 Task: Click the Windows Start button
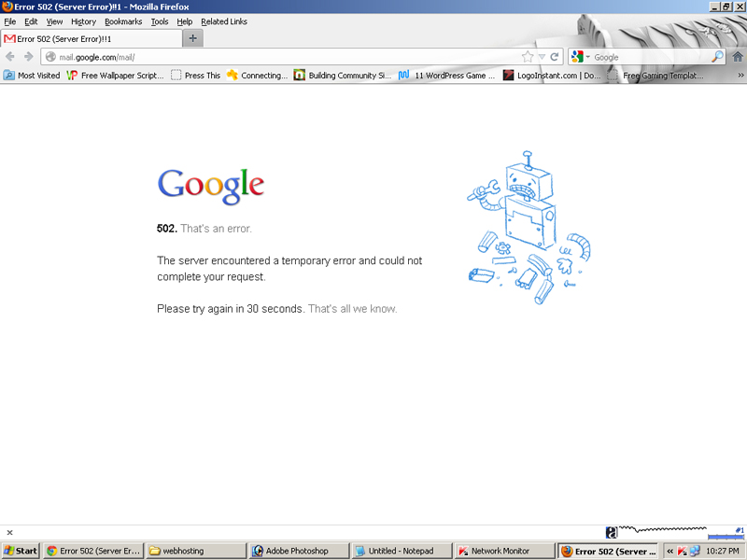coord(20,551)
